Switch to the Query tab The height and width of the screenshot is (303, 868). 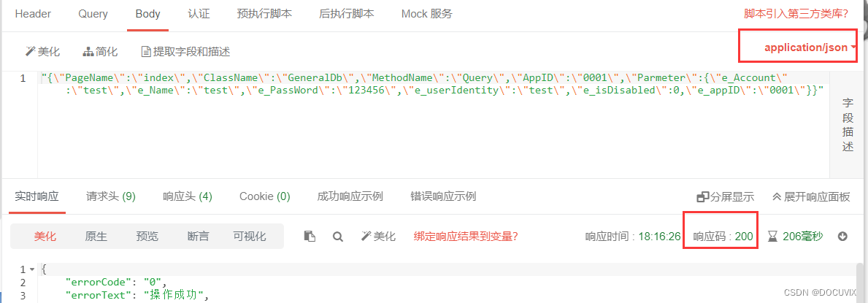(x=93, y=14)
